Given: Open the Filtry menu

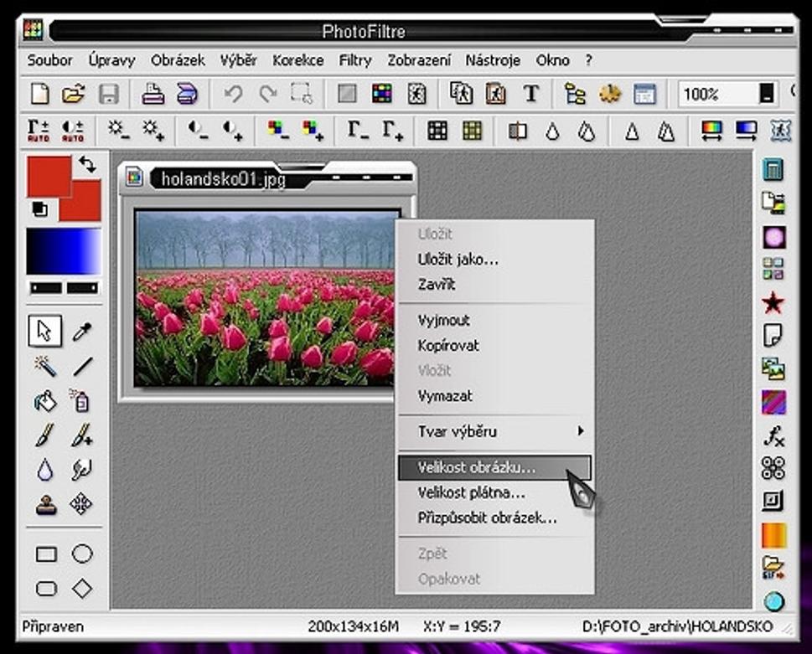Looking at the screenshot, I should 355,60.
